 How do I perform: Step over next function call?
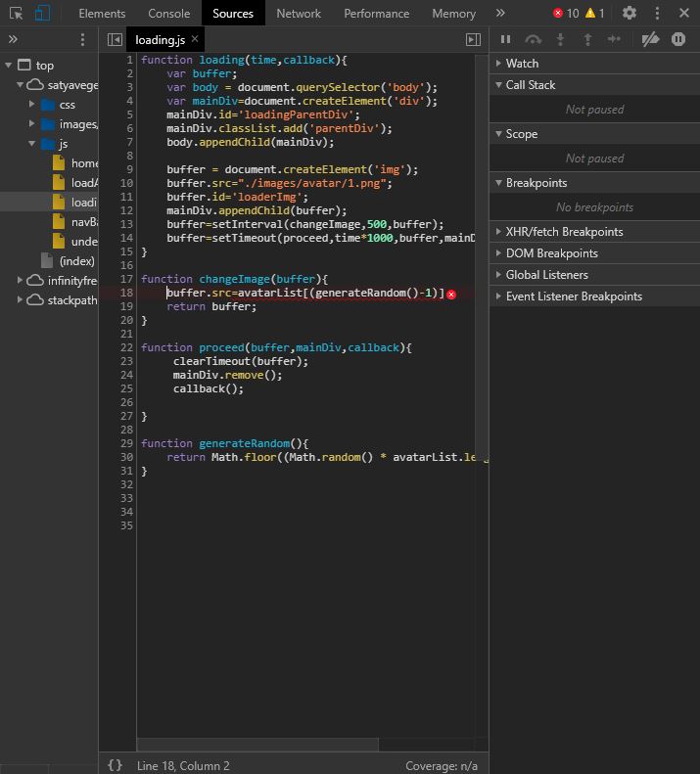pyautogui.click(x=533, y=39)
